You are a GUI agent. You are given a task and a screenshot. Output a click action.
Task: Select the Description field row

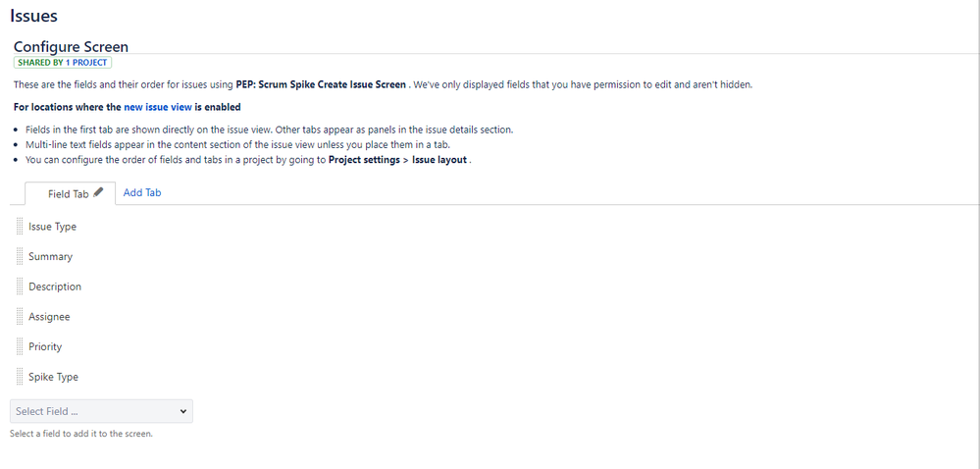(x=55, y=287)
